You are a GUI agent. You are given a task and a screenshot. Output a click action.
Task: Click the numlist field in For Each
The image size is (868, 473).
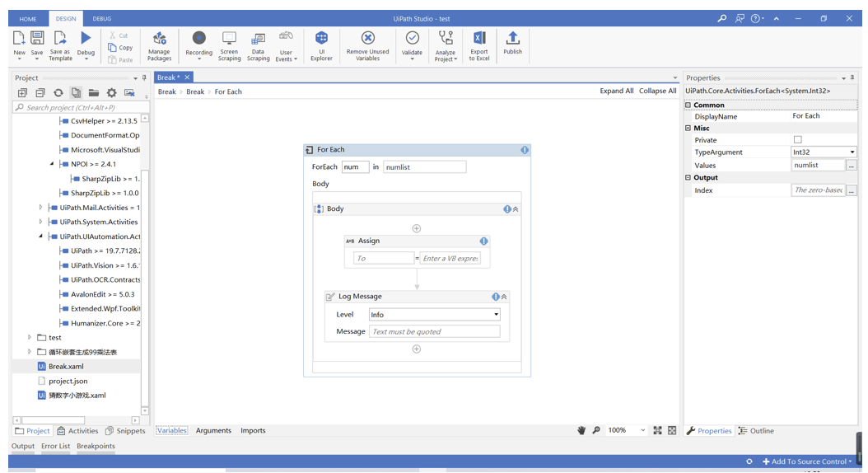click(425, 166)
